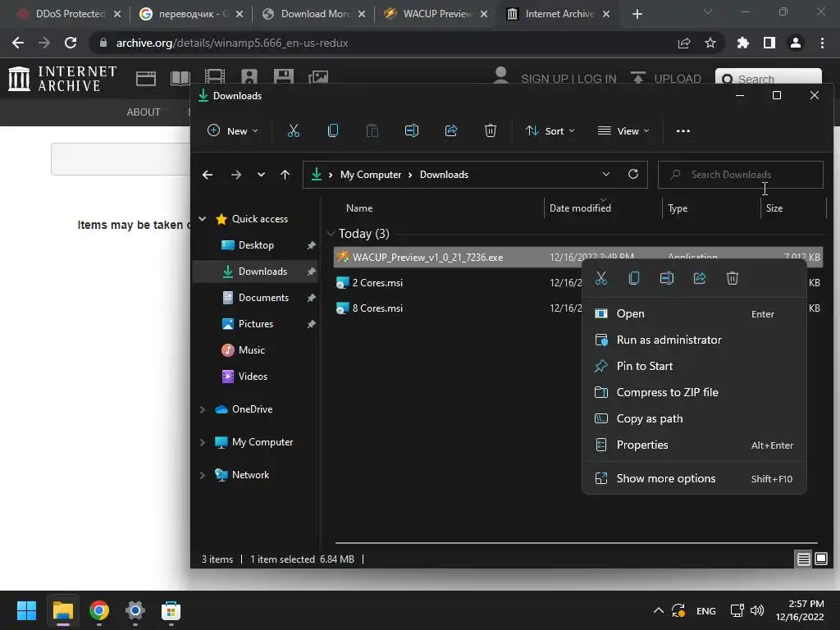Switch to large thumbnails view icon in status bar
This screenshot has width=840, height=630.
(821, 559)
